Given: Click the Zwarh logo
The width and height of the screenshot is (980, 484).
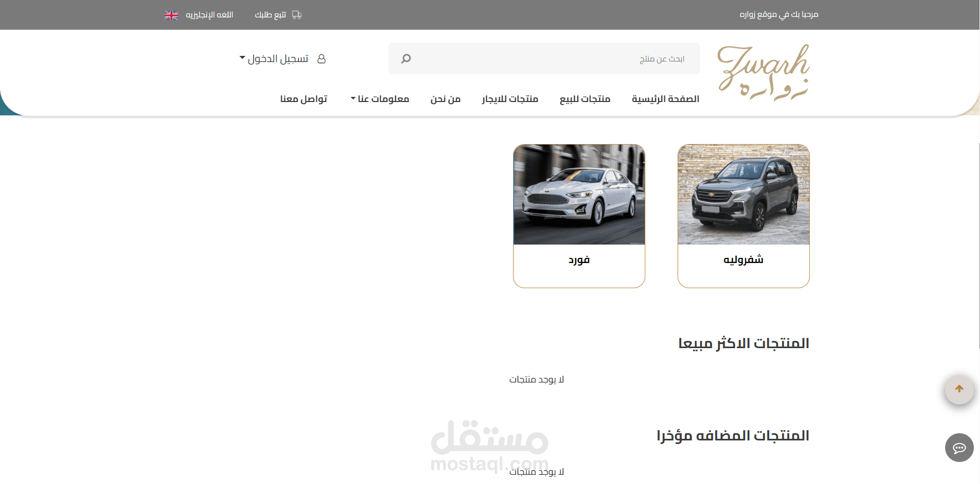Looking at the screenshot, I should pyautogui.click(x=763, y=72).
